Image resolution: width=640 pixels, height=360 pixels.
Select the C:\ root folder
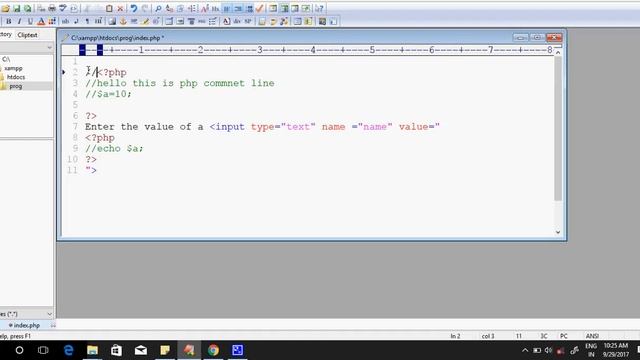(x=6, y=60)
